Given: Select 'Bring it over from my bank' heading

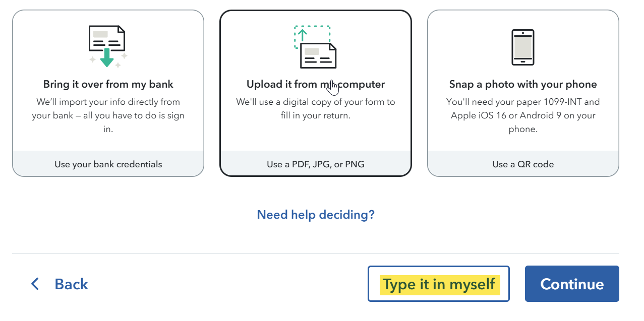Looking at the screenshot, I should 108,84.
